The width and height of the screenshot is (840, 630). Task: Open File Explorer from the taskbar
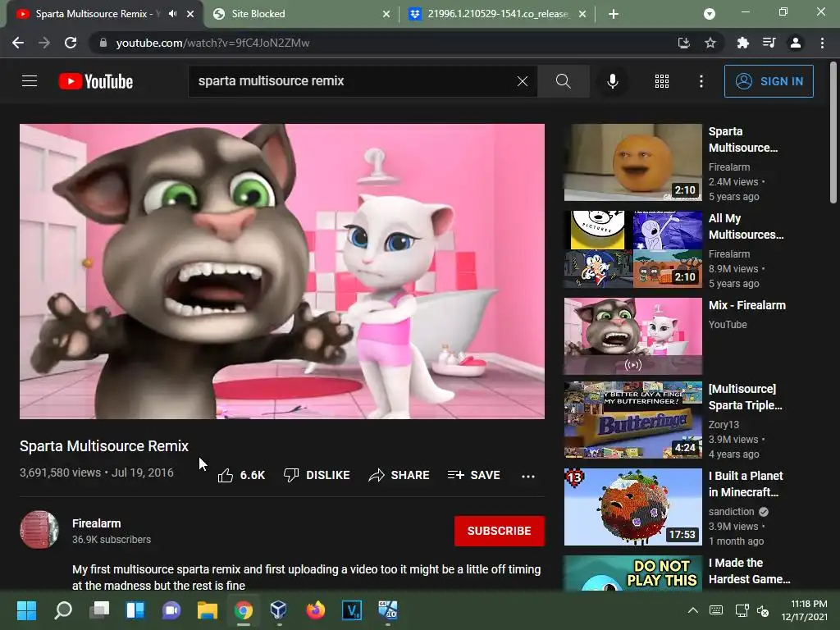click(x=208, y=610)
